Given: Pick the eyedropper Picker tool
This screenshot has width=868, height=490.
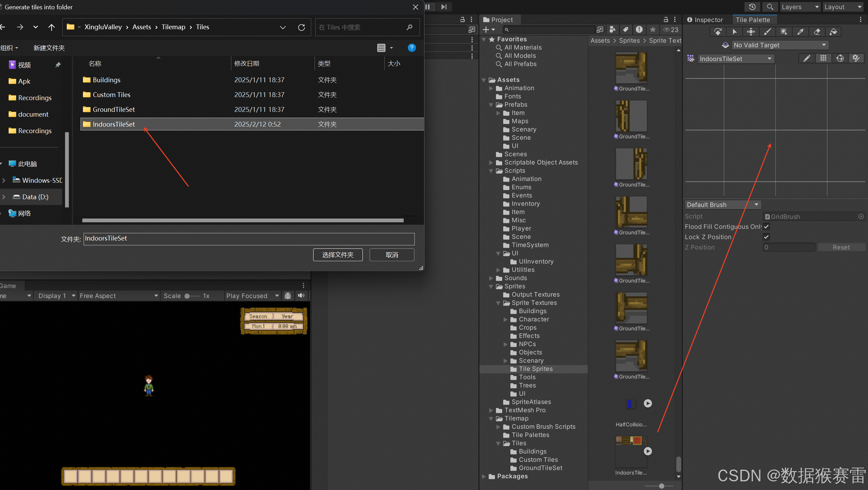Looking at the screenshot, I should (800, 32).
